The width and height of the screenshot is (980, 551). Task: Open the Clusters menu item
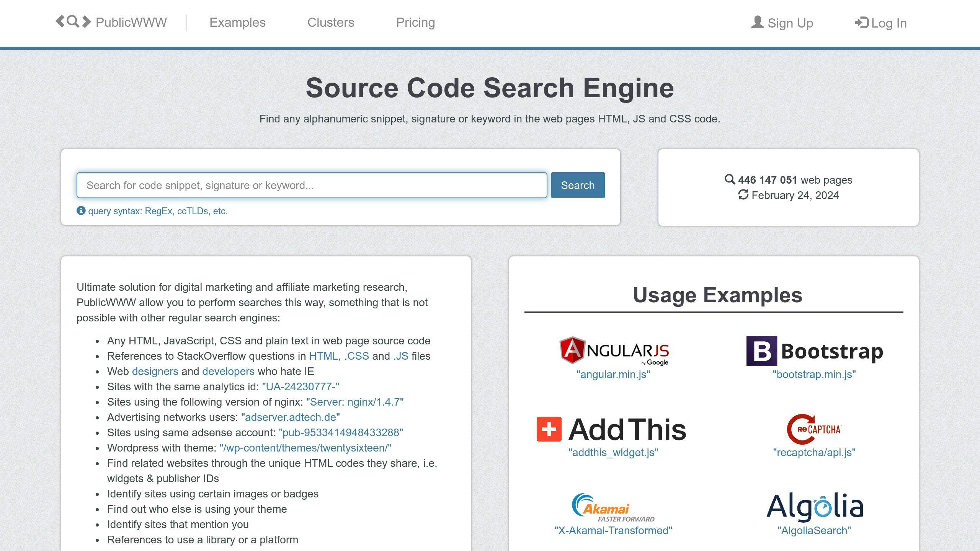pyautogui.click(x=330, y=23)
